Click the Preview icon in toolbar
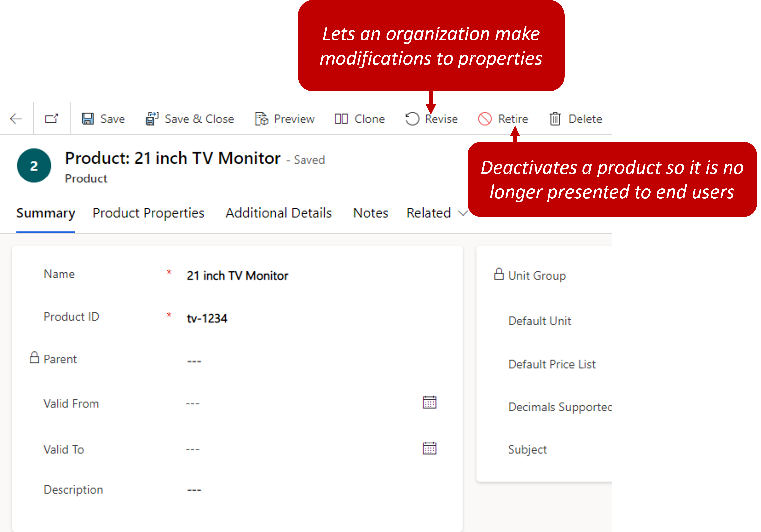This screenshot has height=532, width=761. point(262,119)
